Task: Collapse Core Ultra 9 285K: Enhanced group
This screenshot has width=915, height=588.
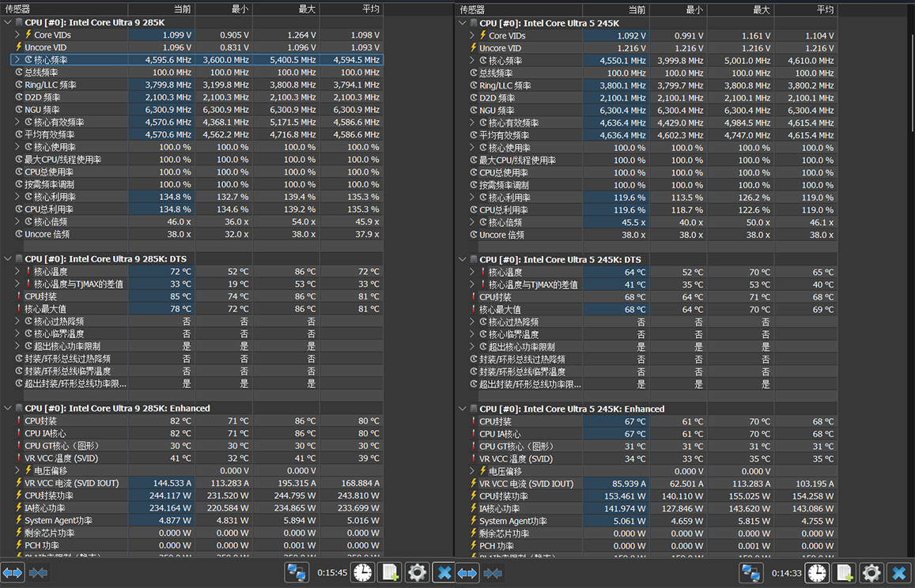Action: coord(8,409)
